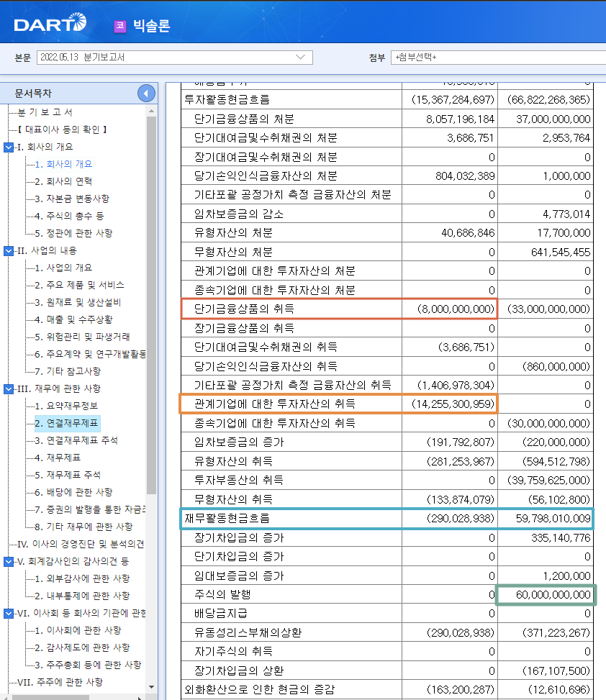Open 【대표이사 등의 확인】 section

(63, 129)
